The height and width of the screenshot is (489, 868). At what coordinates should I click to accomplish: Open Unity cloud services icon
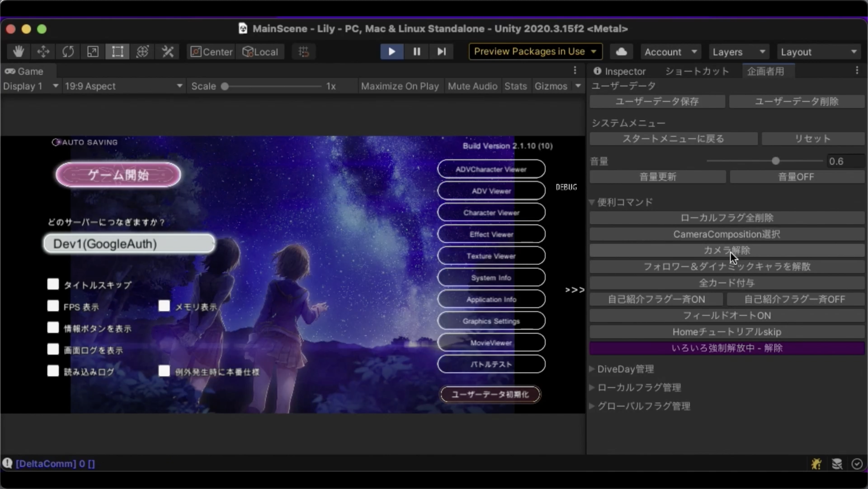pos(621,52)
